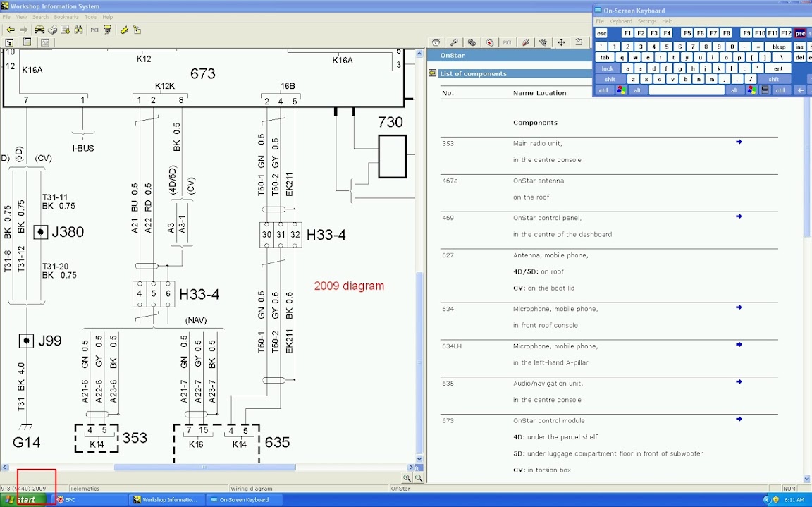Go back with the yellow left arrow

click(11, 30)
